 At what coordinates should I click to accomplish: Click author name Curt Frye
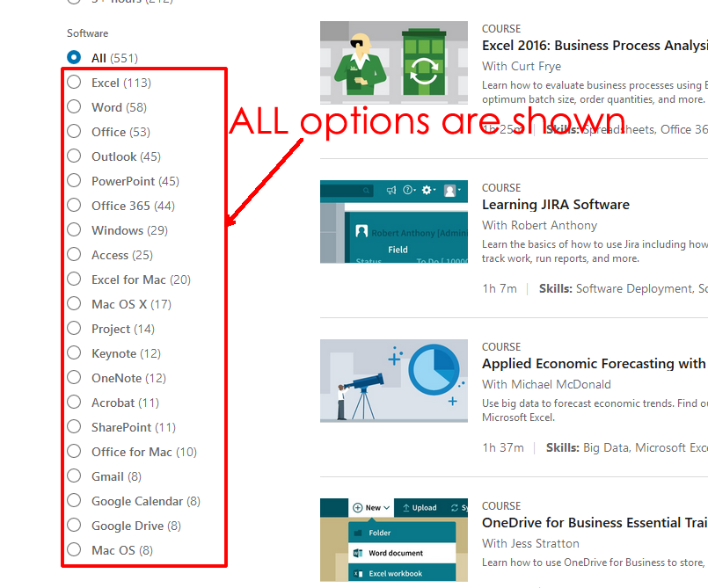536,66
